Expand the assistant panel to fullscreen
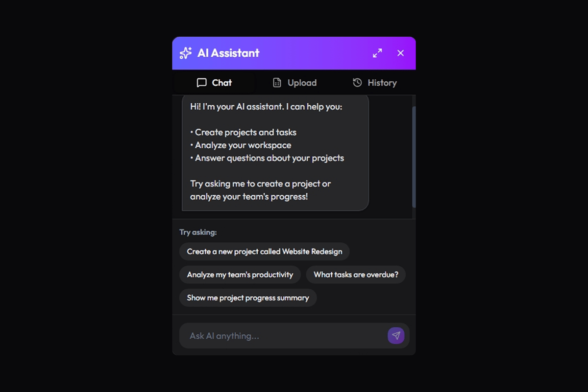The height and width of the screenshot is (392, 588). tap(377, 53)
